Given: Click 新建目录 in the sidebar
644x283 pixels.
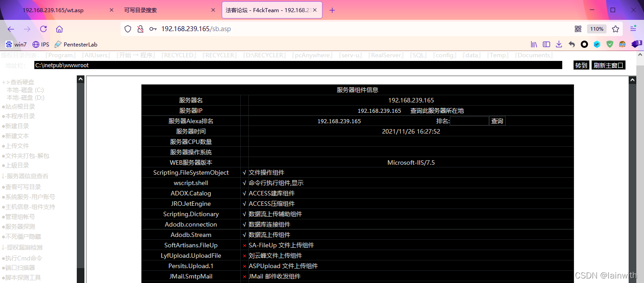Looking at the screenshot, I should (15, 126).
